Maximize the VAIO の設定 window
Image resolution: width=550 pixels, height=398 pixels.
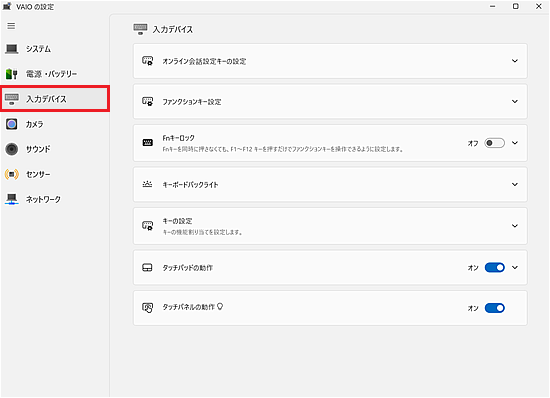[516, 6]
